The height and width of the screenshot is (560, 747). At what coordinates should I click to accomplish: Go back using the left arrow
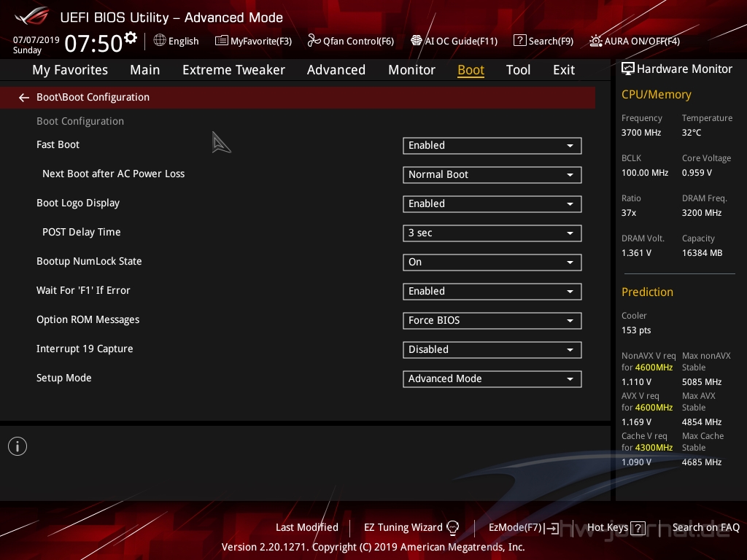coord(24,98)
